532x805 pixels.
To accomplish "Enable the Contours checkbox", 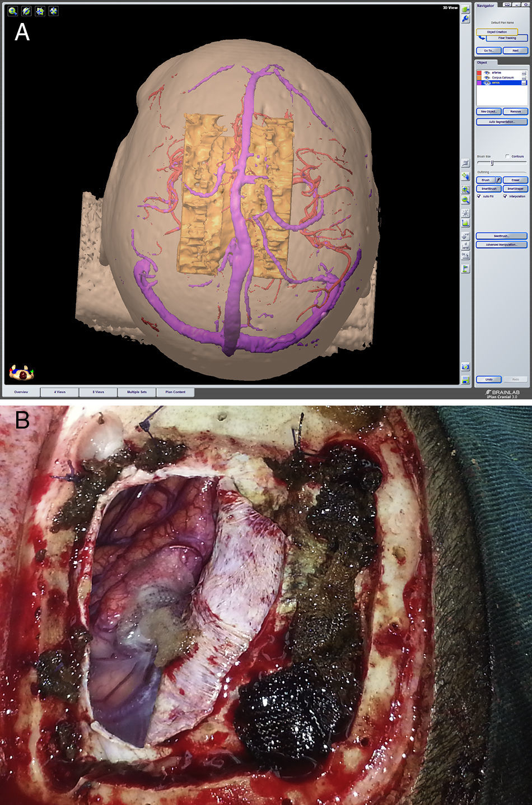I will (x=507, y=156).
